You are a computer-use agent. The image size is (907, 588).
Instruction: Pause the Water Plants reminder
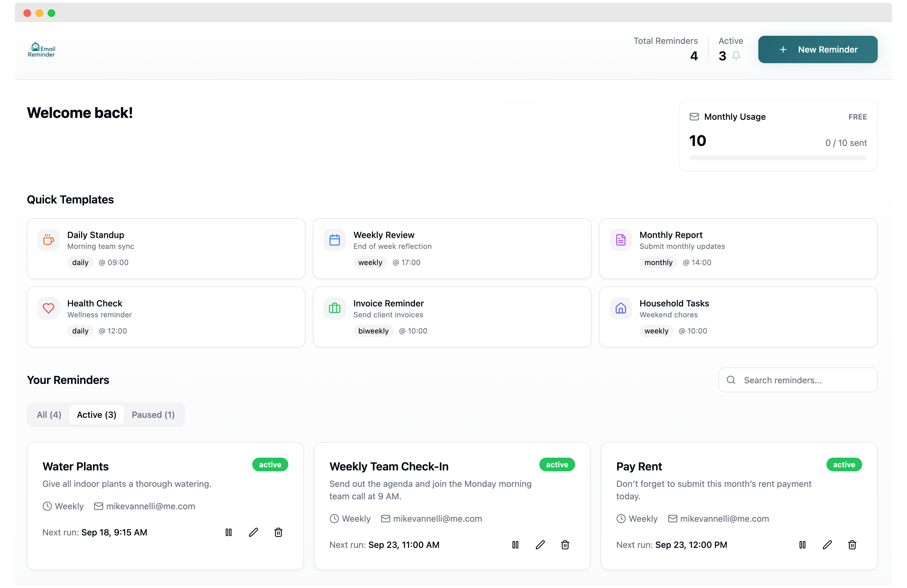click(x=229, y=532)
